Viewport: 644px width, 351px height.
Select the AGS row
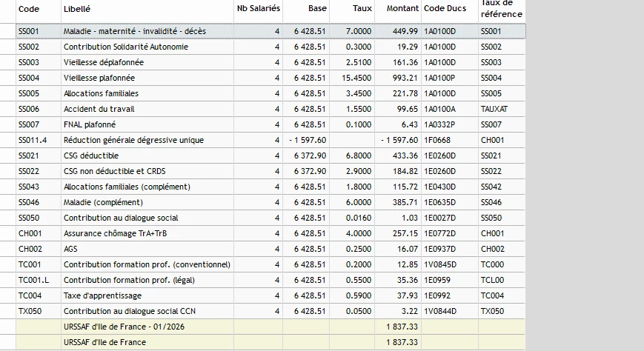(71, 249)
